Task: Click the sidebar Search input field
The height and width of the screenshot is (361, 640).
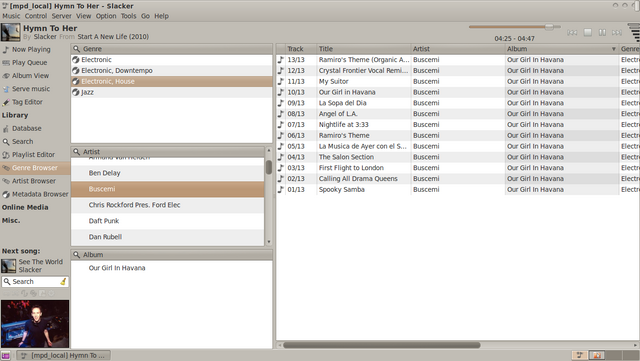Action: click(x=35, y=282)
